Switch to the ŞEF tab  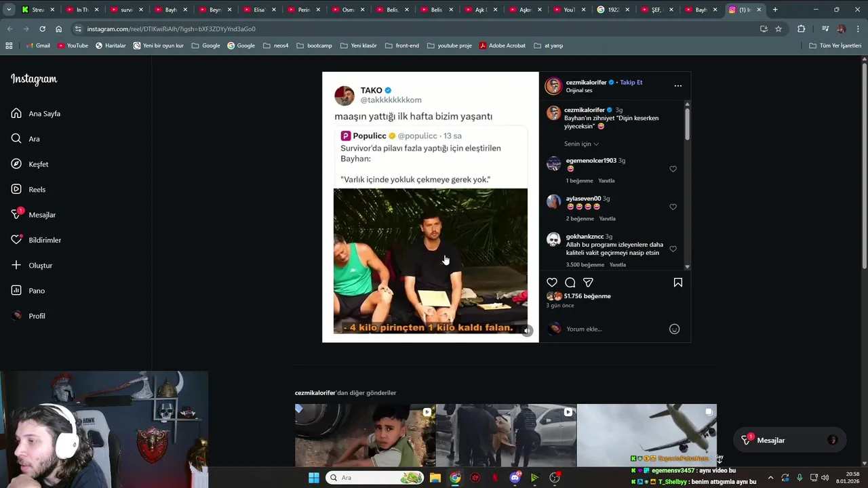tap(657, 9)
